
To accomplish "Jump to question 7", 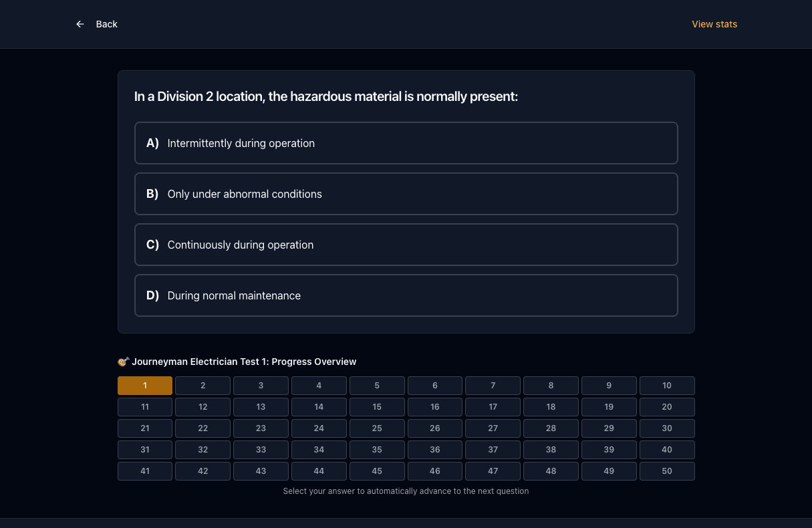I will 493,386.
